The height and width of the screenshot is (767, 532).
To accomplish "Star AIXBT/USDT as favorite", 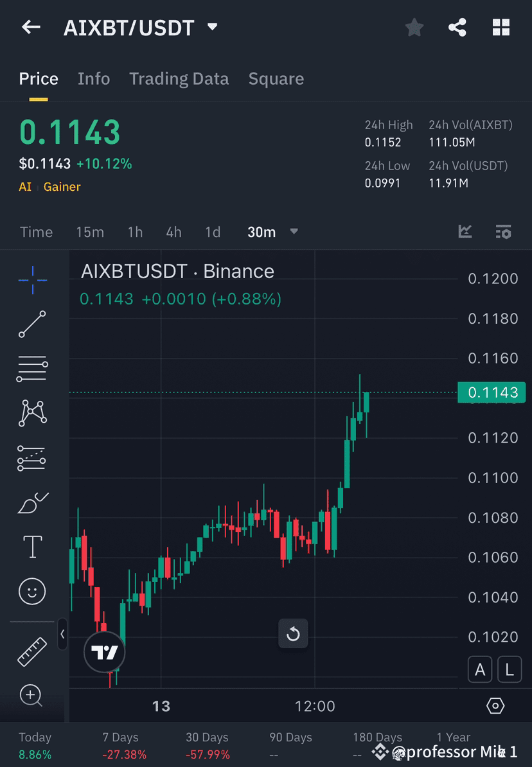I will click(x=414, y=27).
